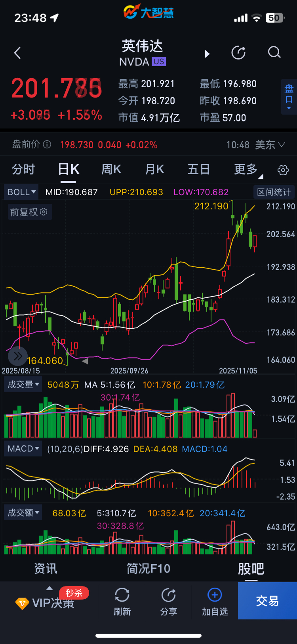The image size is (297, 644).
Task: Switch to the 五日 chart tab
Action: [198, 169]
